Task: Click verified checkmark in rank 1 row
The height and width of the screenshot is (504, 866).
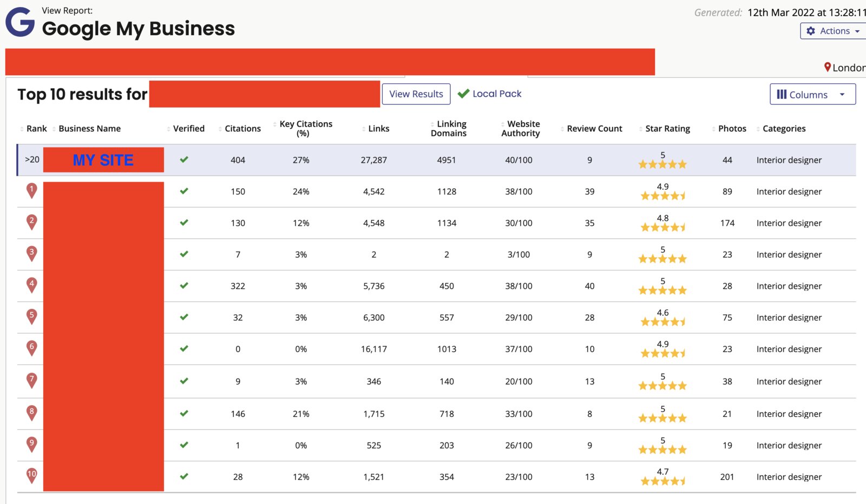Action: (x=184, y=191)
